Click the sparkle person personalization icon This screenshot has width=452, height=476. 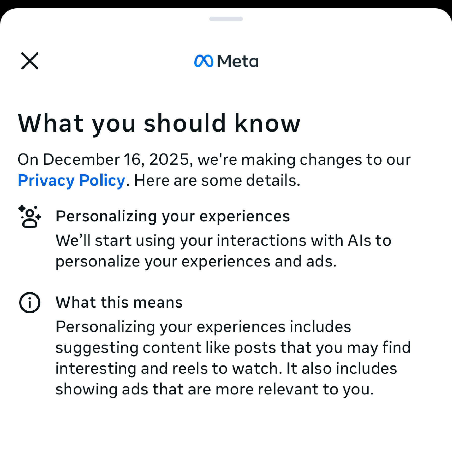[x=30, y=216]
